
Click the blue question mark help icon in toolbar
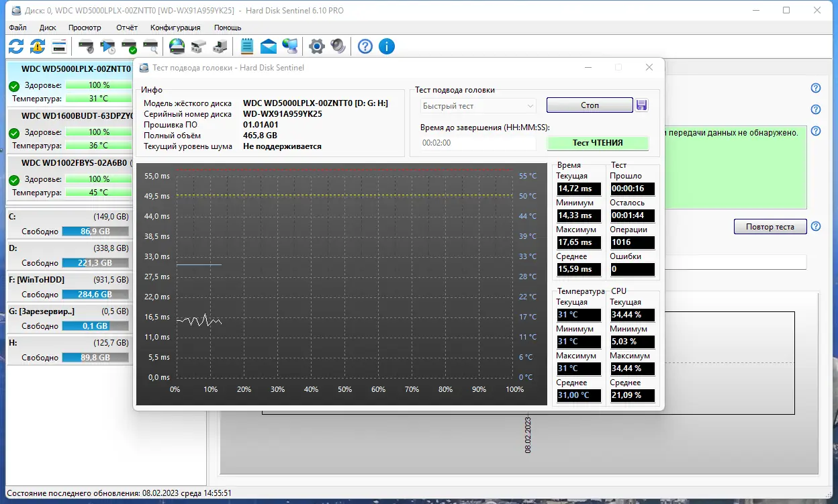pos(365,46)
